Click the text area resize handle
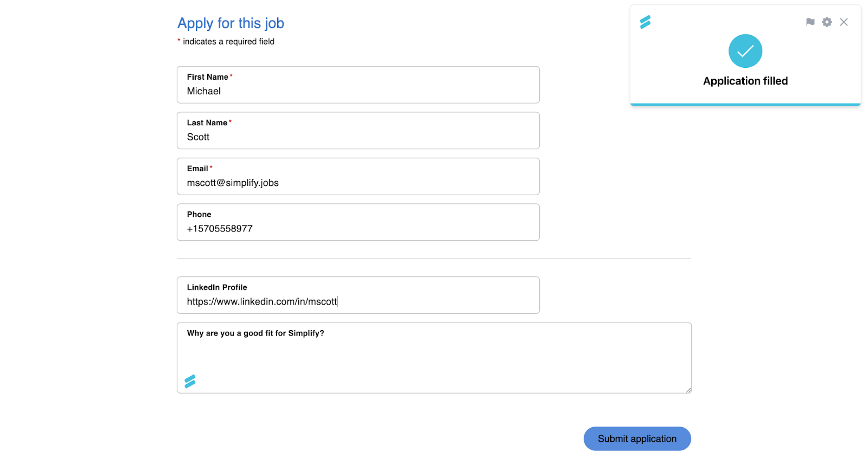 point(688,390)
